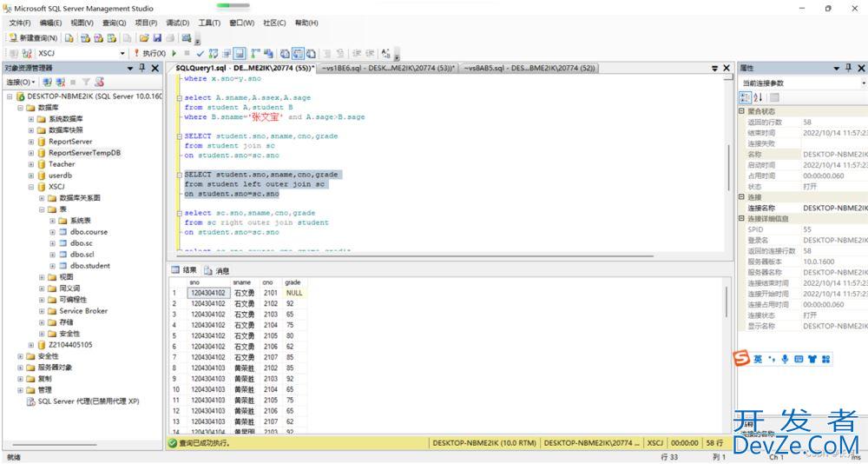This screenshot has width=868, height=464.
Task: Expand the Teacher database node
Action: (31, 164)
